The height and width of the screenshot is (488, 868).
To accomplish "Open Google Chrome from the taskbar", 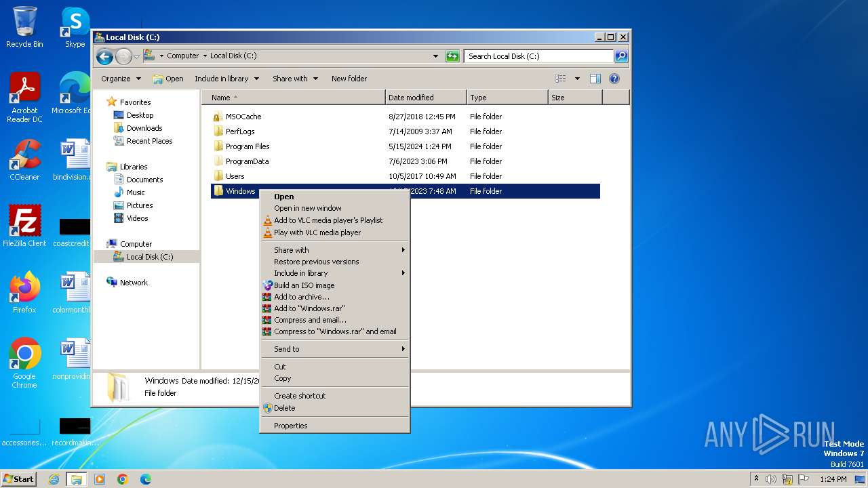I will 123,479.
